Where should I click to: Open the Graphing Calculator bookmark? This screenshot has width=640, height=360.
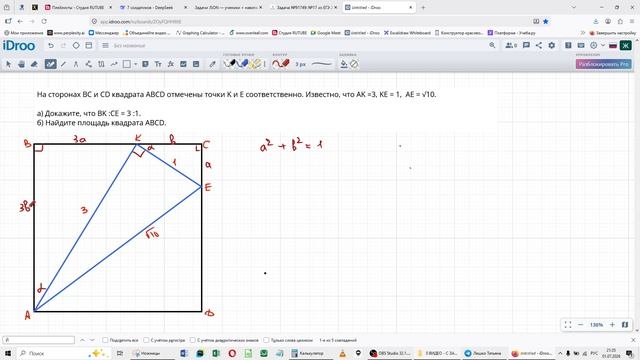(200, 33)
